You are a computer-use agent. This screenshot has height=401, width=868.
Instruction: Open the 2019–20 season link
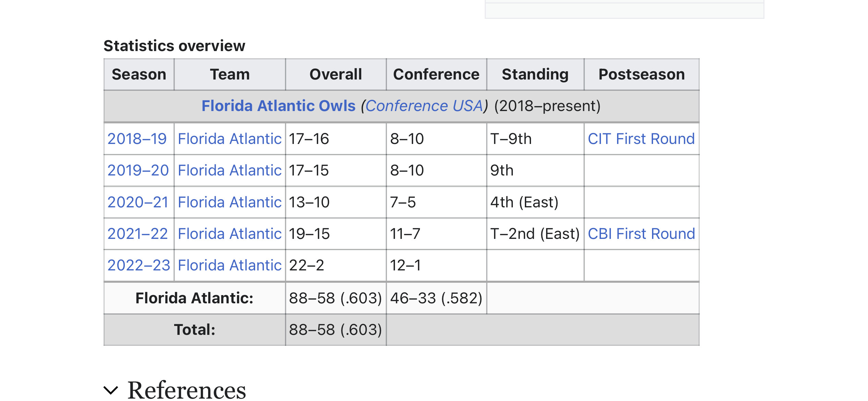[138, 170]
